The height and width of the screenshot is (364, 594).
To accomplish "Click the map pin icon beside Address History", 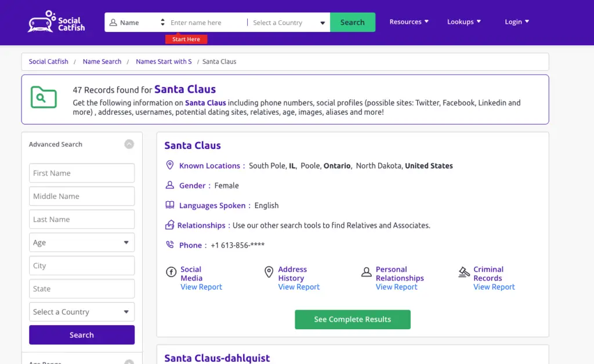I will (269, 272).
